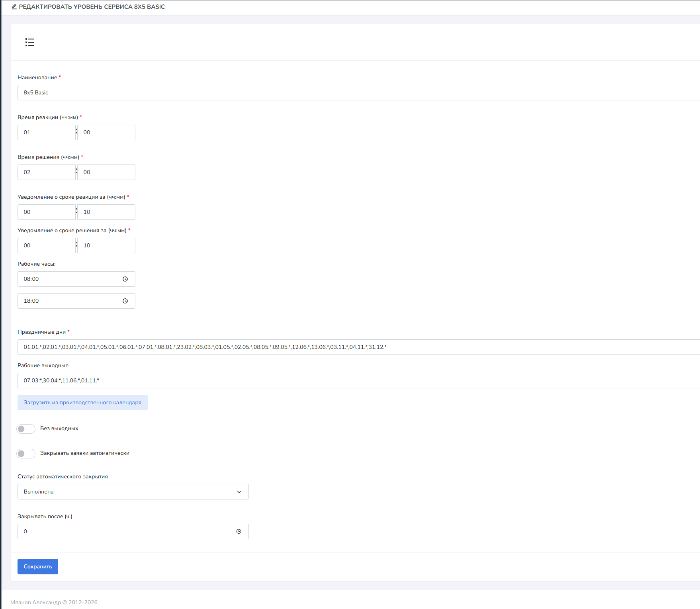Click minutes field of reaction deadline notification
The height and width of the screenshot is (609, 700).
click(x=106, y=212)
